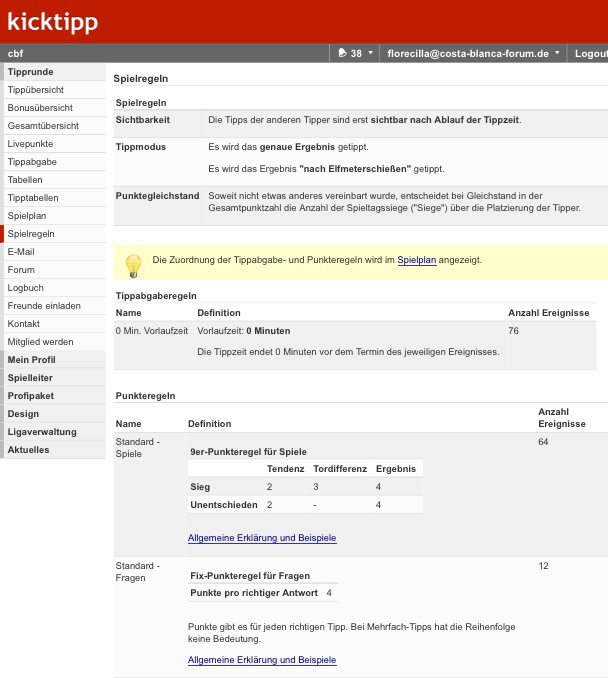The width and height of the screenshot is (608, 678).
Task: Select Livepunkte from the sidebar
Action: 31,144
